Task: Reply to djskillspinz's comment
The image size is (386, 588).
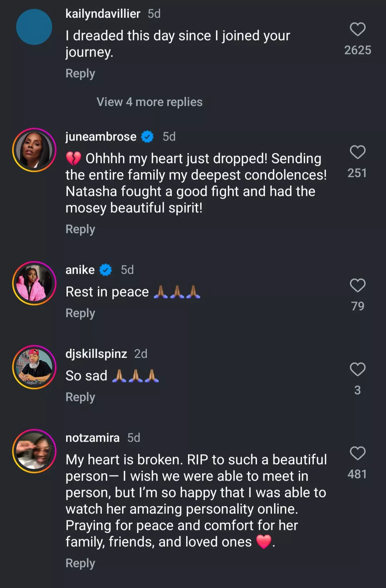Action: (x=80, y=397)
